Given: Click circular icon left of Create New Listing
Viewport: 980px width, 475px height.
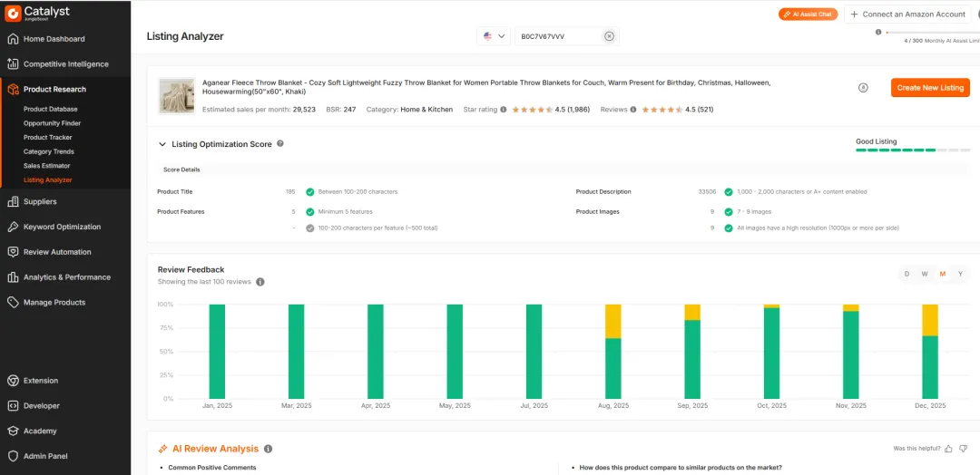Looking at the screenshot, I should click(863, 88).
